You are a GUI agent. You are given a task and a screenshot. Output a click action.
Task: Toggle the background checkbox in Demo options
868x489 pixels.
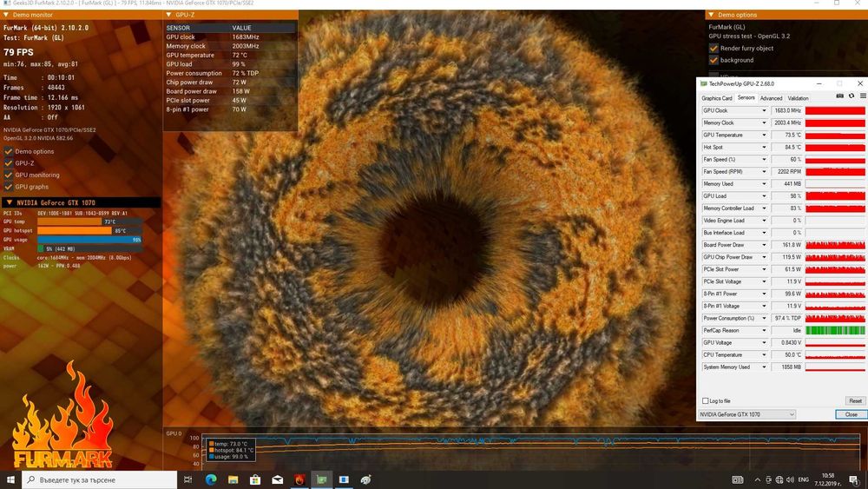click(x=713, y=60)
